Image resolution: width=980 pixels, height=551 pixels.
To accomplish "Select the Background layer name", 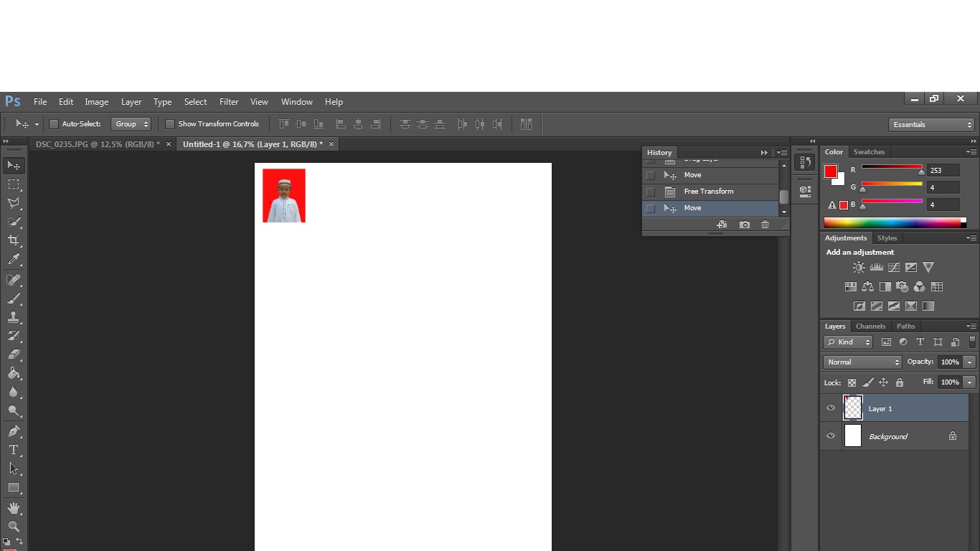I will [888, 436].
